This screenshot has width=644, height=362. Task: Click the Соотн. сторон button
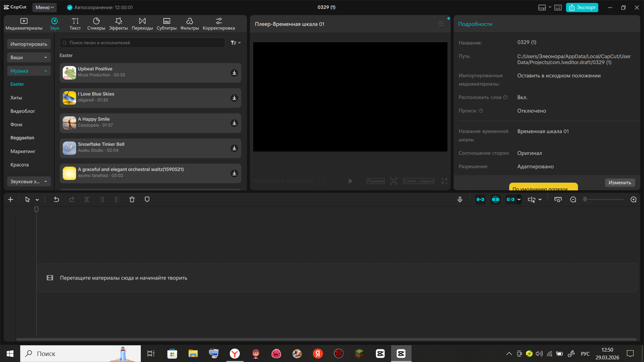(x=418, y=181)
